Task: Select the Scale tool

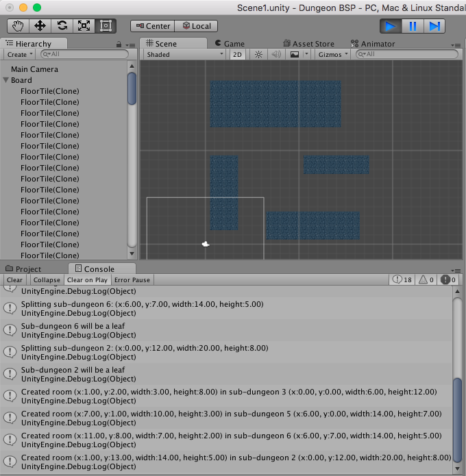Action: pos(84,26)
